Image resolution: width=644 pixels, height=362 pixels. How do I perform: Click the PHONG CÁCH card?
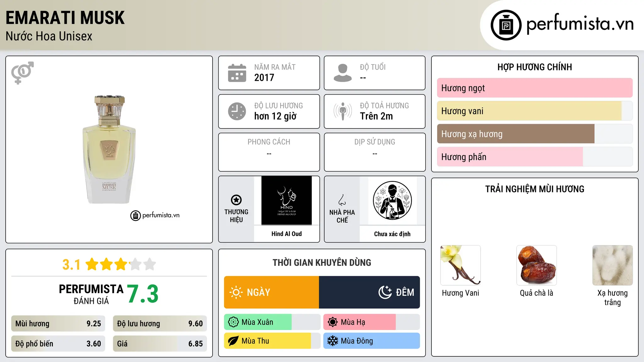(269, 152)
